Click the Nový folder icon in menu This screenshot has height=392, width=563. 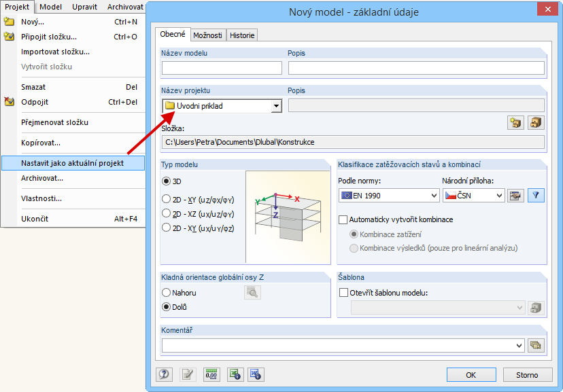[x=9, y=22]
